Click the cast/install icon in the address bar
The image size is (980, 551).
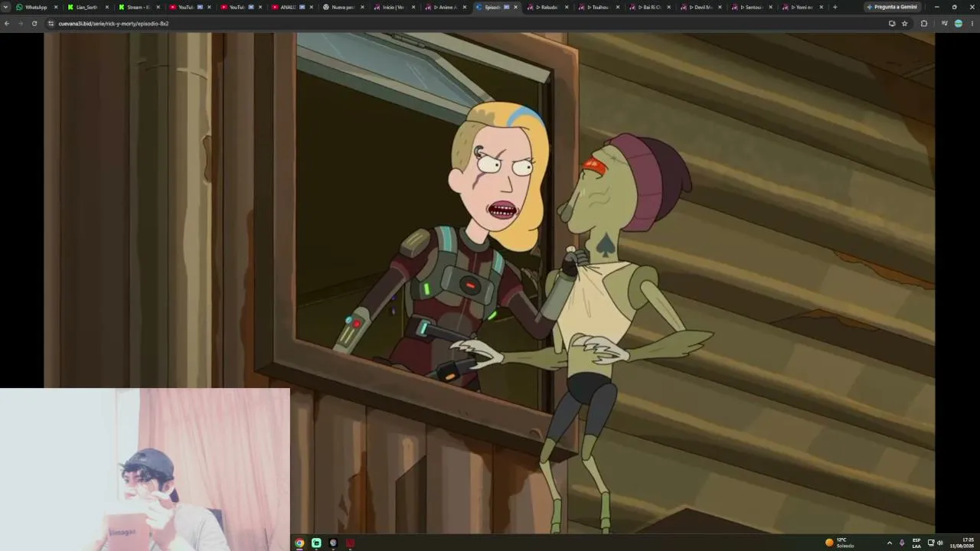click(x=892, y=24)
